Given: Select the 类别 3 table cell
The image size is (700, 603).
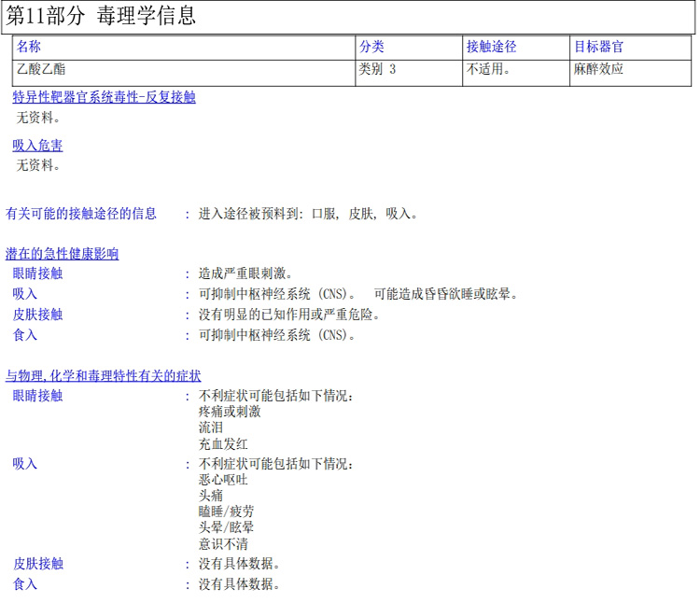Looking at the screenshot, I should [377, 69].
